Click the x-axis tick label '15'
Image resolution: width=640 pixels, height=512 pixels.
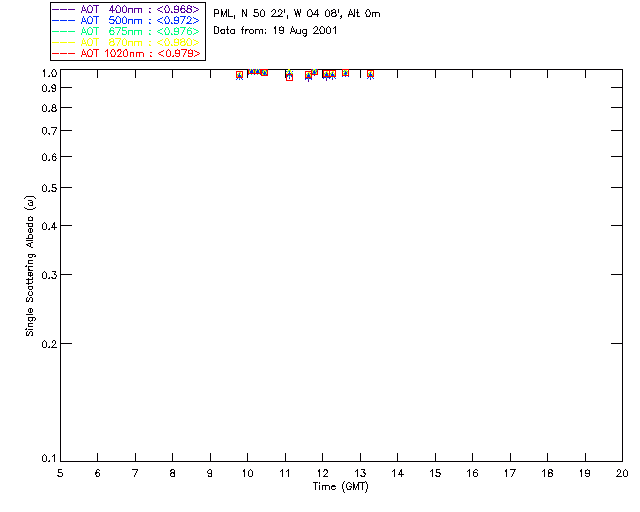[435, 473]
